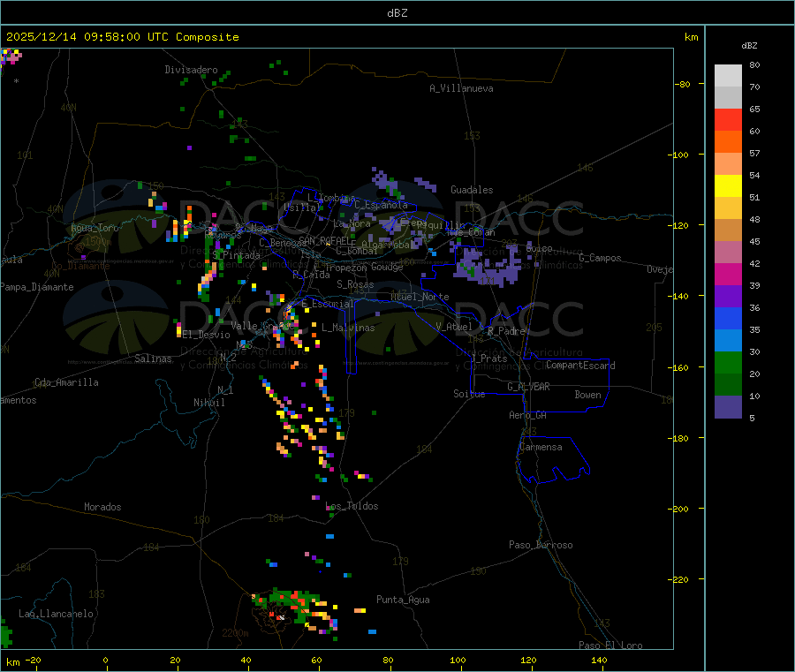Click the 'Nihuil' map label
This screenshot has width=795, height=672.
click(x=209, y=403)
